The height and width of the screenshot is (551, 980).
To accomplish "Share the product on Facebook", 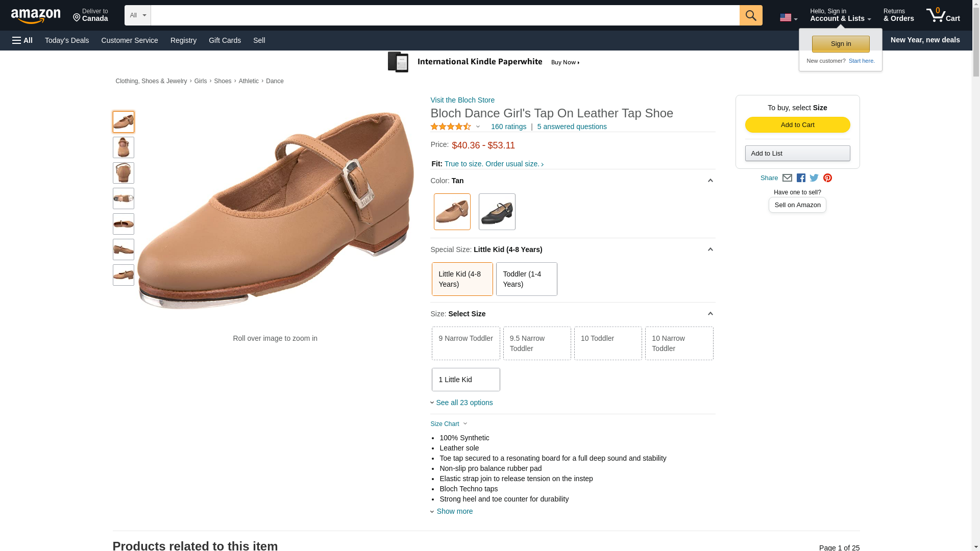I will (x=801, y=178).
